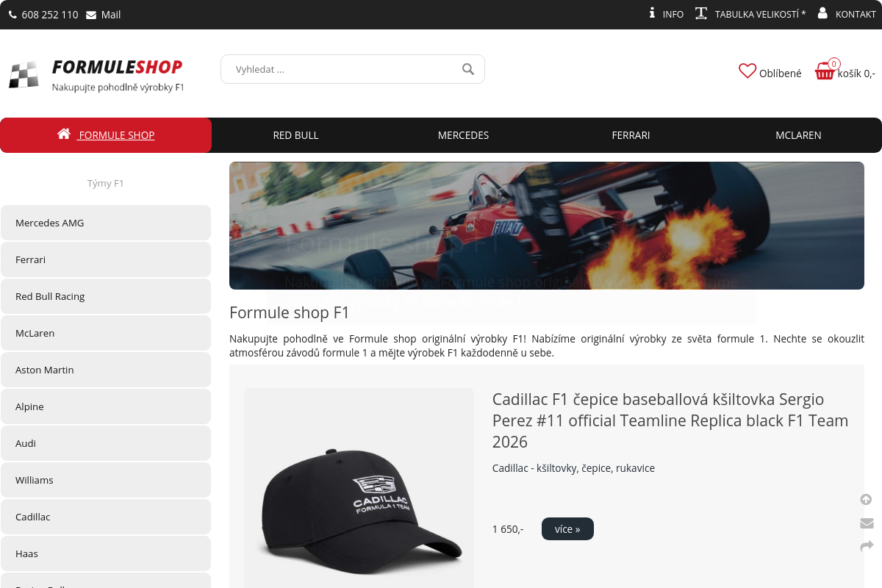The height and width of the screenshot is (588, 882).
Task: Open the KONTAKT link
Action: [x=856, y=14]
